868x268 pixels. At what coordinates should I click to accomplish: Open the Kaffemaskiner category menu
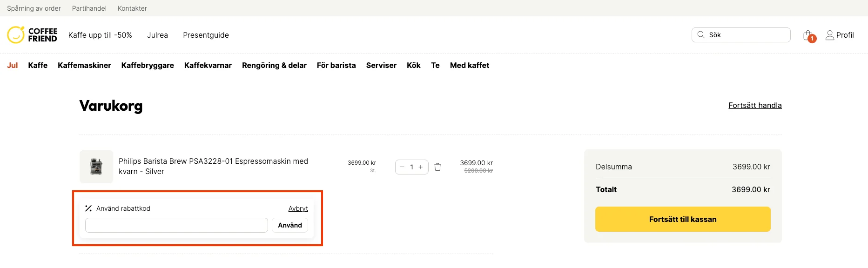[84, 66]
